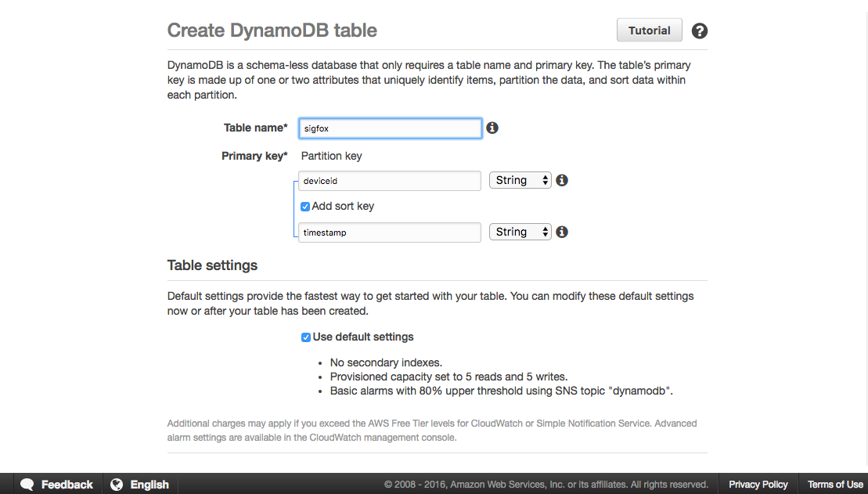The image size is (868, 494).
Task: Click the Table settings heading
Action: coord(213,265)
